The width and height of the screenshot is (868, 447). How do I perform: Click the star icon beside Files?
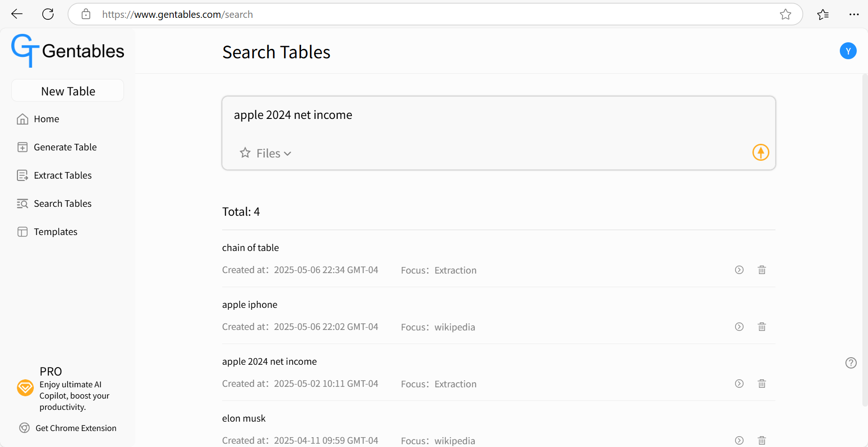245,153
